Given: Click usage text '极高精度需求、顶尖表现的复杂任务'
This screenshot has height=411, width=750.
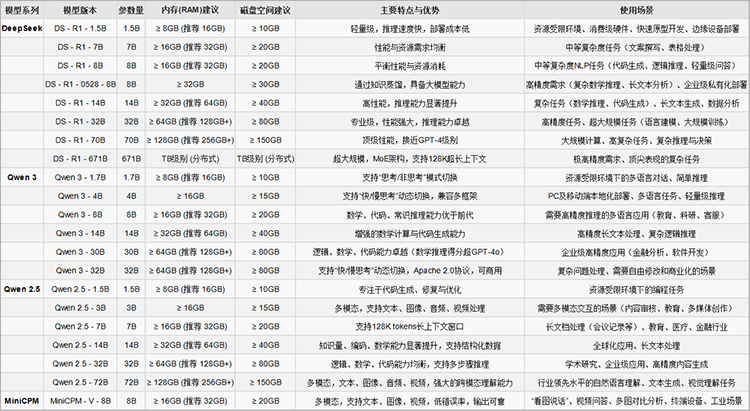Looking at the screenshot, I should point(637,159).
